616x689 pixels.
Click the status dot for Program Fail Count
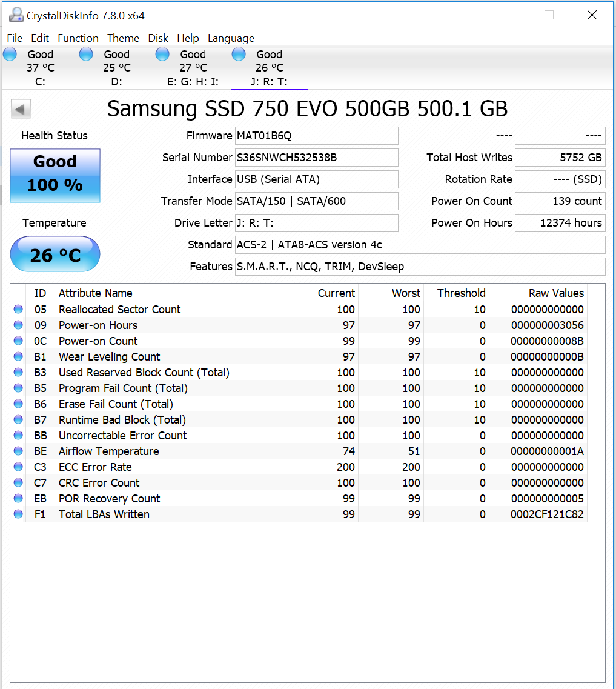pyautogui.click(x=18, y=388)
